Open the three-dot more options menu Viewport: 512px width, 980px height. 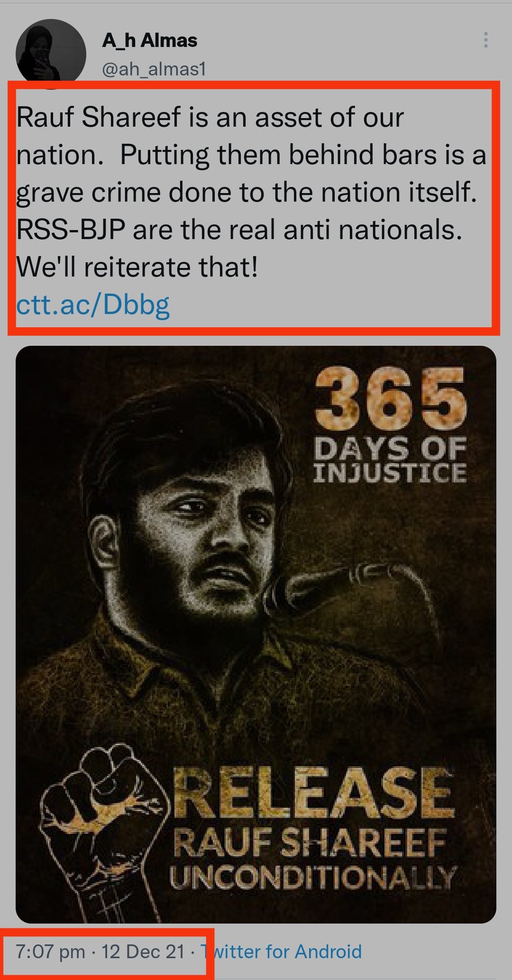[x=485, y=40]
